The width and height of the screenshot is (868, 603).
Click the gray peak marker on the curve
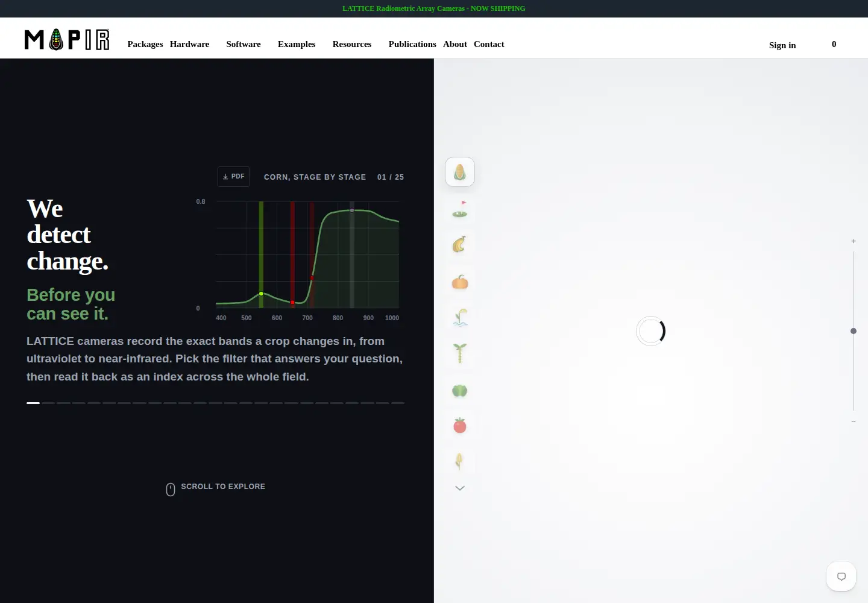(352, 210)
